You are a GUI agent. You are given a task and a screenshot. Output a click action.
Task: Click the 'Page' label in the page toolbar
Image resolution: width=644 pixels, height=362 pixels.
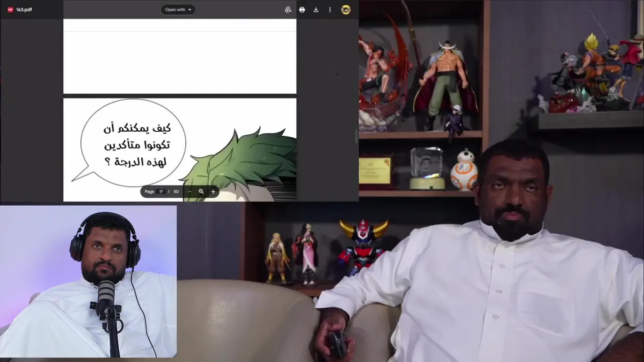[149, 192]
